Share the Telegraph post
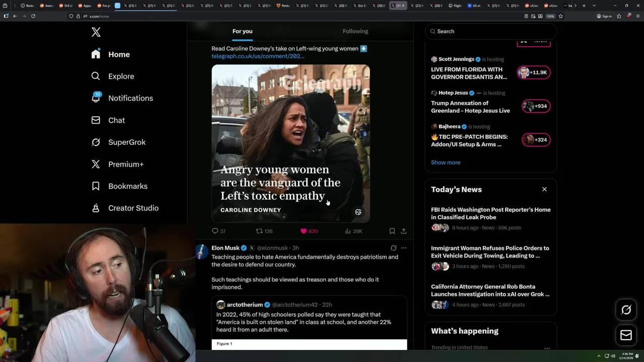The height and width of the screenshot is (362, 644). point(404,231)
